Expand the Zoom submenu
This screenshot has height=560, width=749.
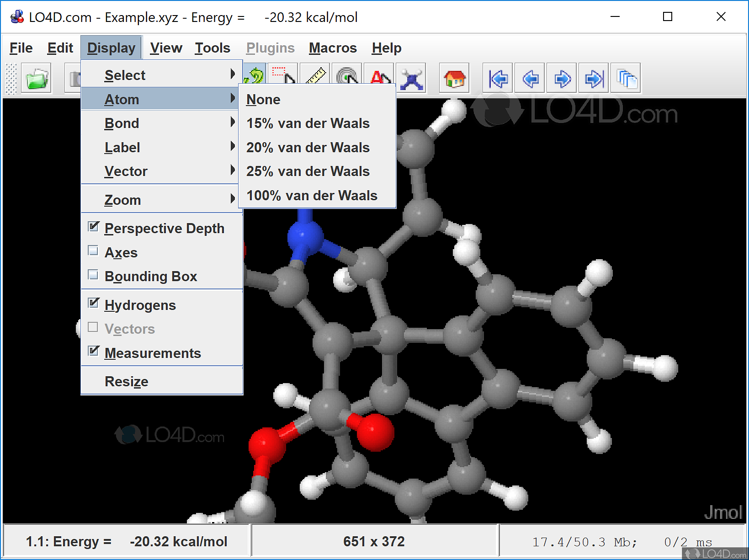[160, 200]
